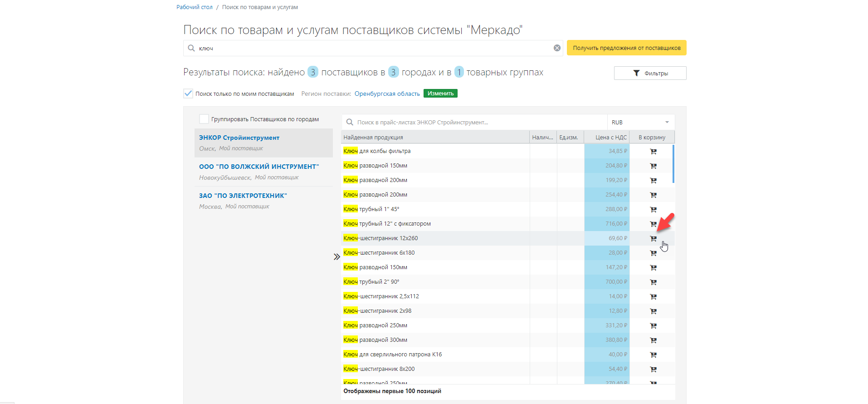868x404 pixels.
Task: Open the RUB currency dropdown
Action: tap(640, 123)
